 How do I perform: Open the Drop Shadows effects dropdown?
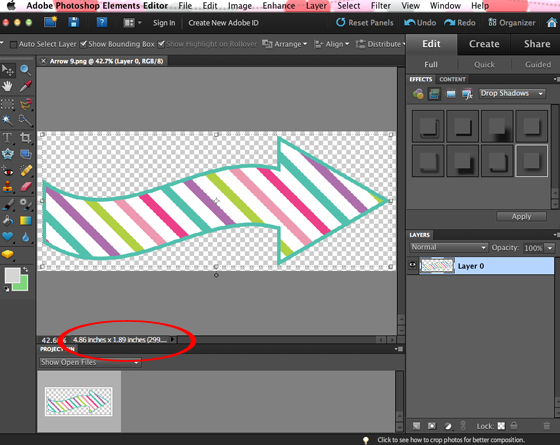512,94
